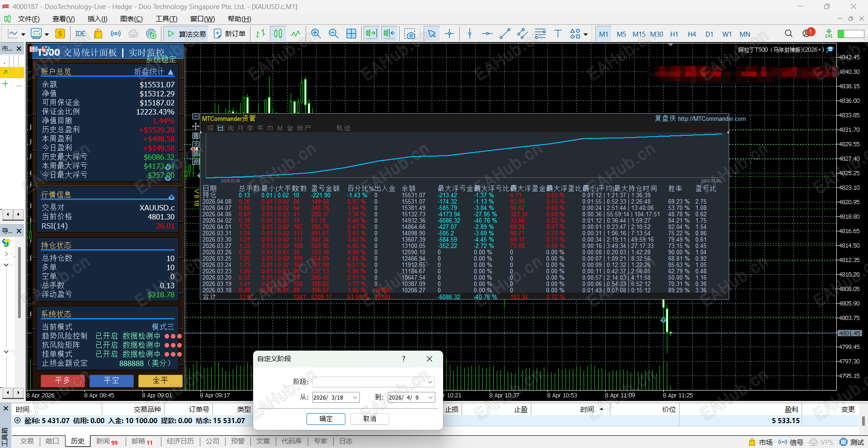Select the text label drawing tool

pyautogui.click(x=557, y=34)
